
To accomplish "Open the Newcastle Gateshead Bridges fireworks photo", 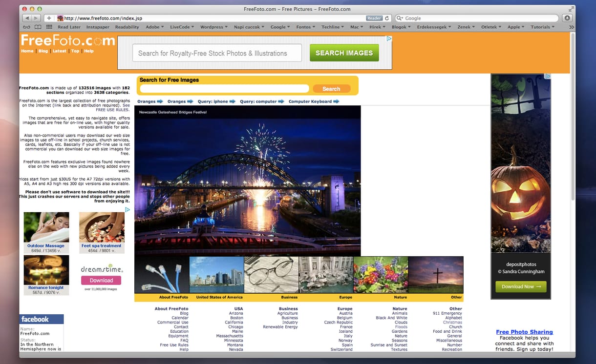I will 248,181.
